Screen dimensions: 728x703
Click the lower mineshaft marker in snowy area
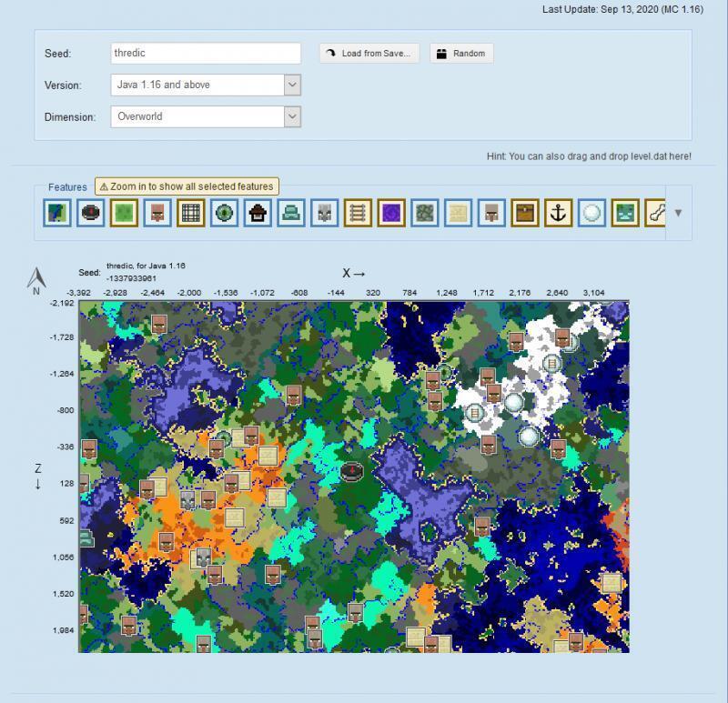tap(474, 412)
